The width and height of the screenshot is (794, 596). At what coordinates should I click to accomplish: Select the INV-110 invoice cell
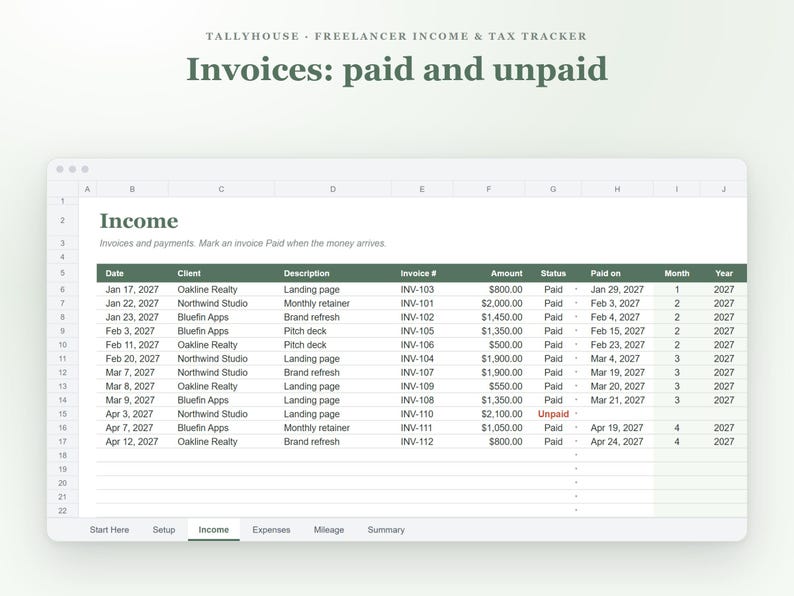pyautogui.click(x=422, y=413)
